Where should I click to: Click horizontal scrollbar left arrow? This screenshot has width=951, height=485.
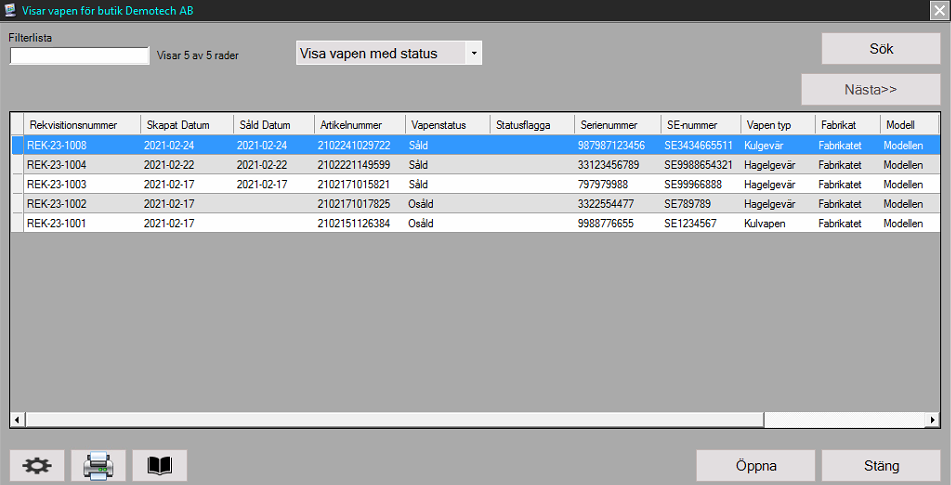click(17, 420)
